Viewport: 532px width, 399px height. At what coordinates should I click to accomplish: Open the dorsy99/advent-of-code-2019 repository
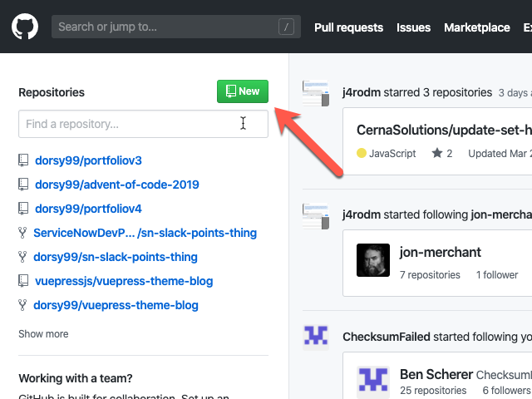117,185
